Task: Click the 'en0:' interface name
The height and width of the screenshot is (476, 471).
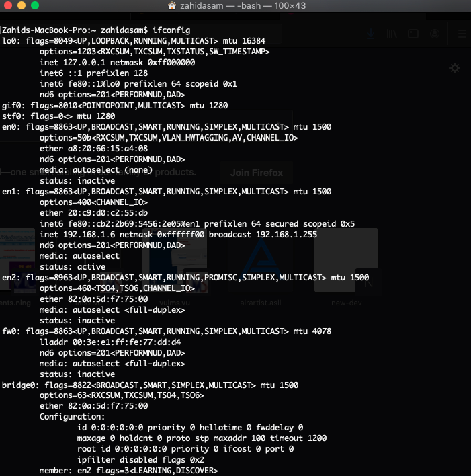Action: (x=11, y=127)
